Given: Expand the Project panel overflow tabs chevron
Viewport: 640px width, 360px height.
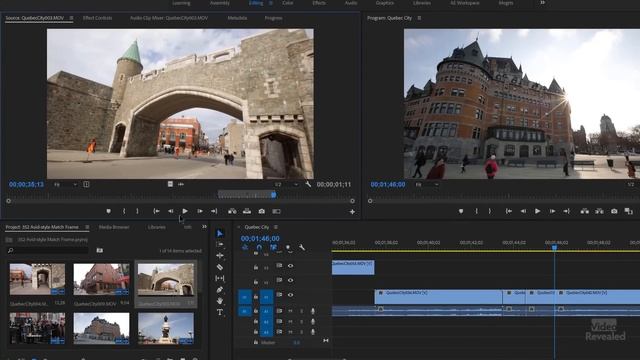Looking at the screenshot, I should pos(204,227).
